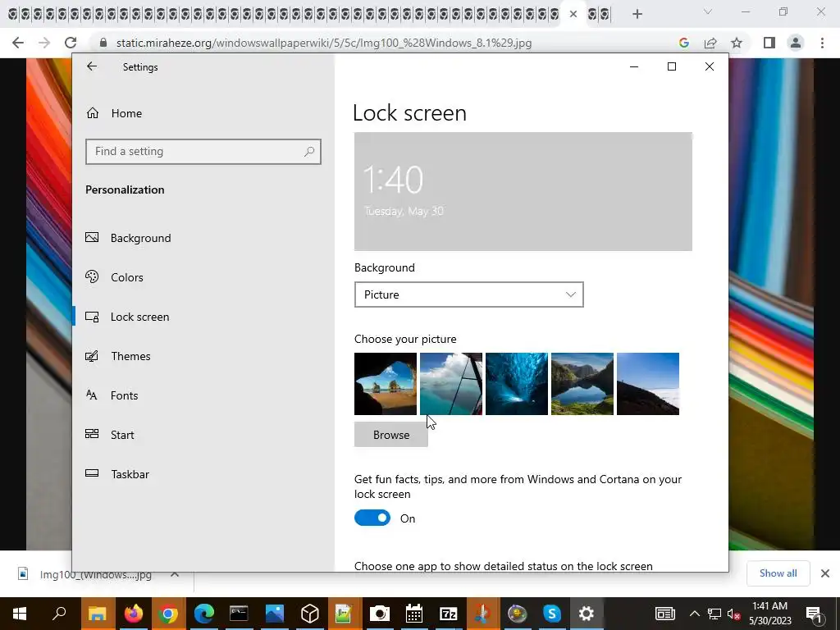Click Chrome's forward navigation arrow
Viewport: 840px width, 630px height.
(x=44, y=43)
